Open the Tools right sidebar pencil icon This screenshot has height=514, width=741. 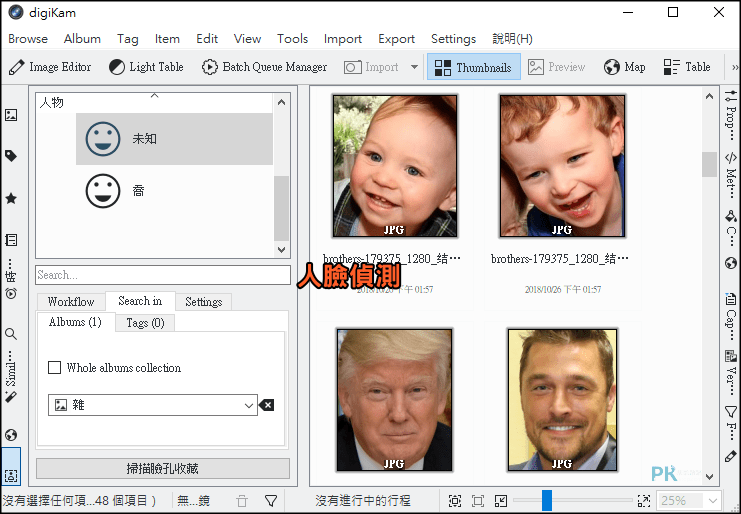pos(731,457)
